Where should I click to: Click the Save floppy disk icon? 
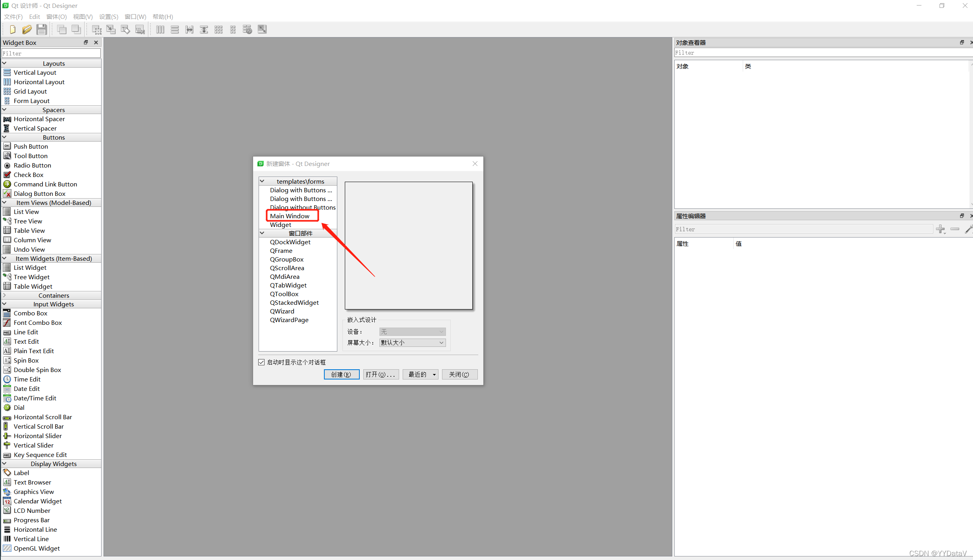42,29
